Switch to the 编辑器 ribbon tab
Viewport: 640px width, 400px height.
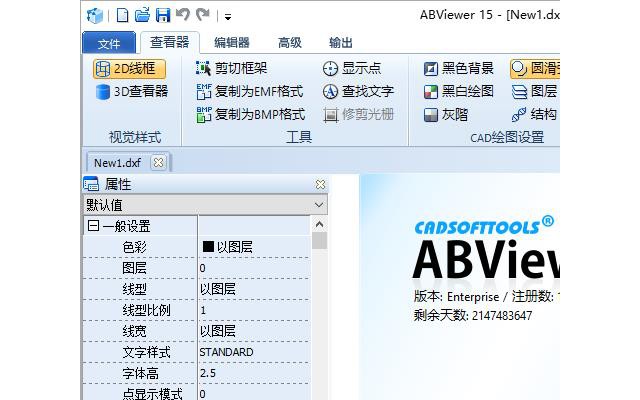(232, 42)
